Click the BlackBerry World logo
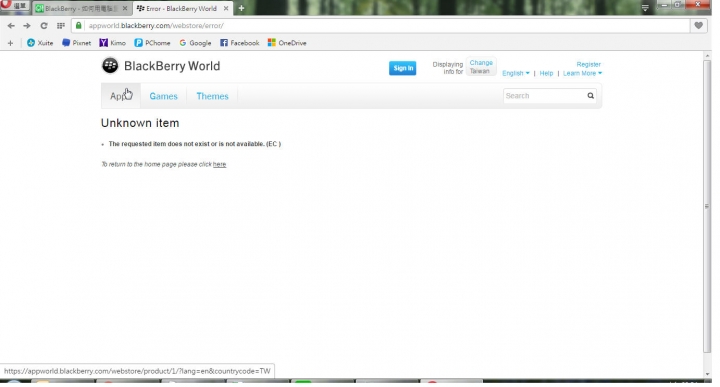The width and height of the screenshot is (720, 387). [x=161, y=66]
